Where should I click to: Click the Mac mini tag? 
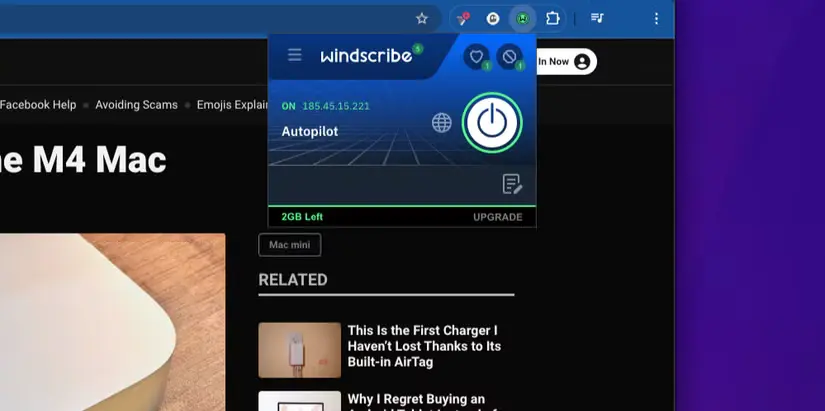(x=289, y=245)
